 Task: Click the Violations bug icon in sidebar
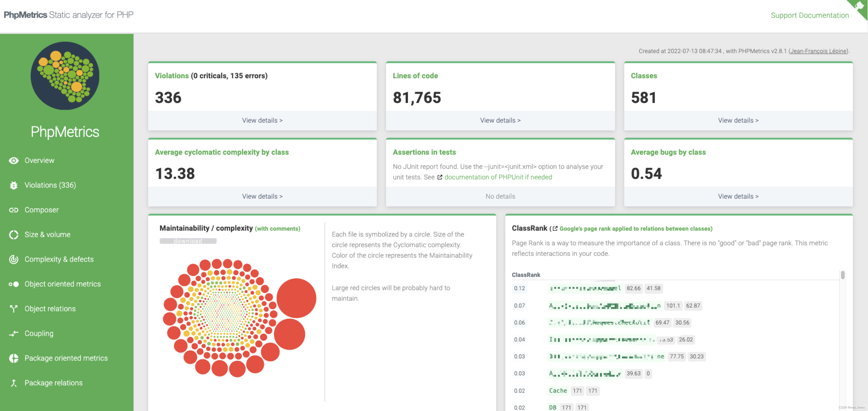click(x=13, y=185)
